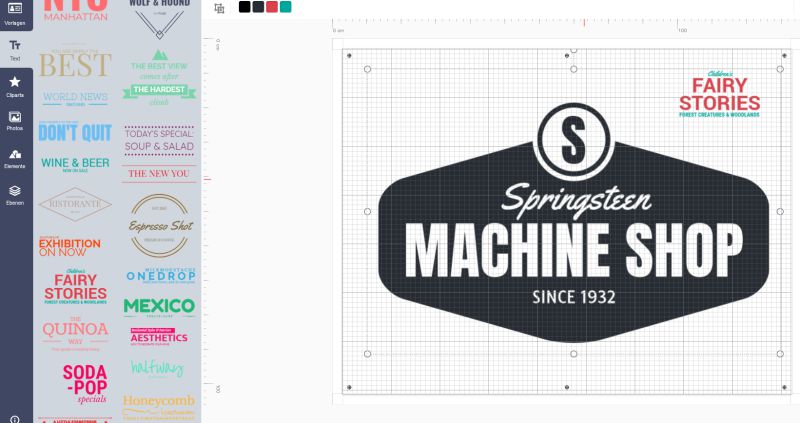
Task: Choose the WINE & BEER template
Action: (75, 164)
